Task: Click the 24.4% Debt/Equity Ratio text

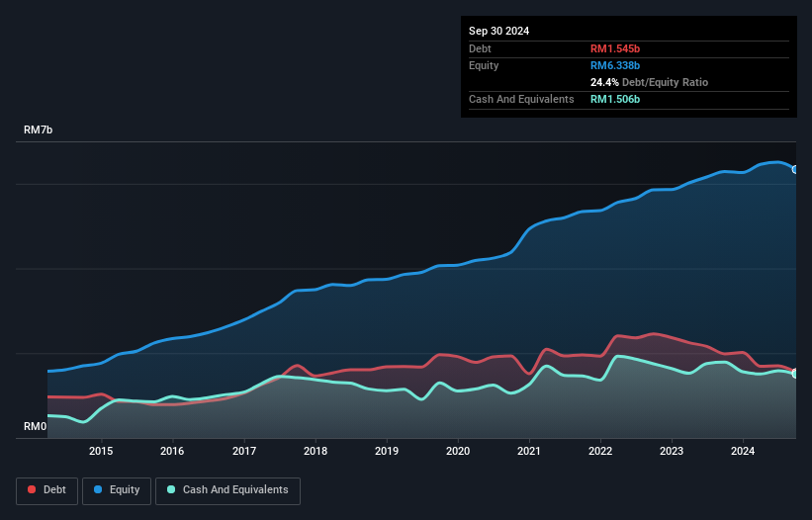Action: pos(649,82)
